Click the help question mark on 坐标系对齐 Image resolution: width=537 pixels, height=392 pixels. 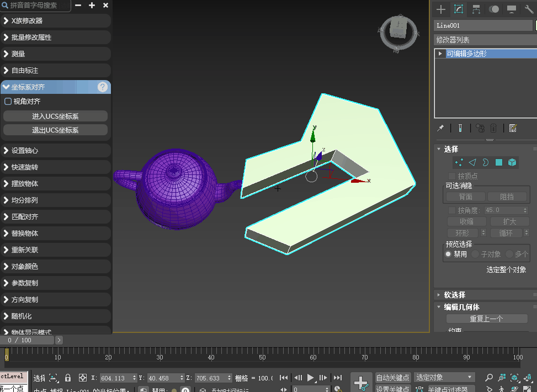[103, 87]
